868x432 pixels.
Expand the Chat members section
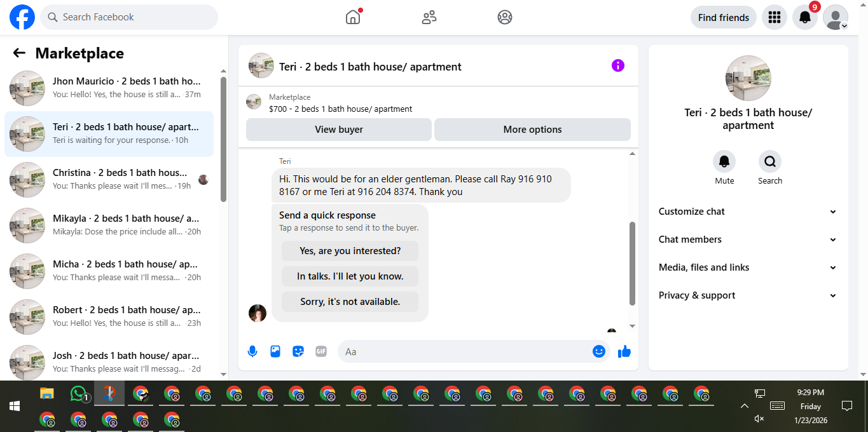[748, 240]
